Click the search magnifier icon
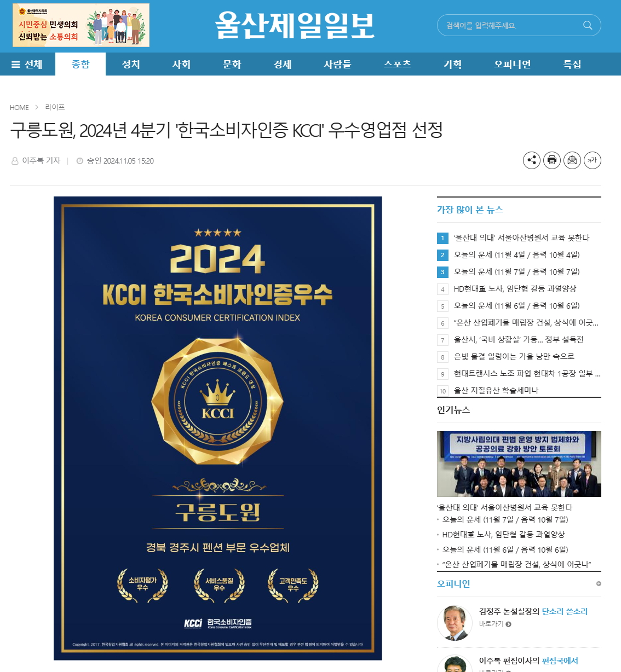The image size is (621, 672). [x=588, y=25]
